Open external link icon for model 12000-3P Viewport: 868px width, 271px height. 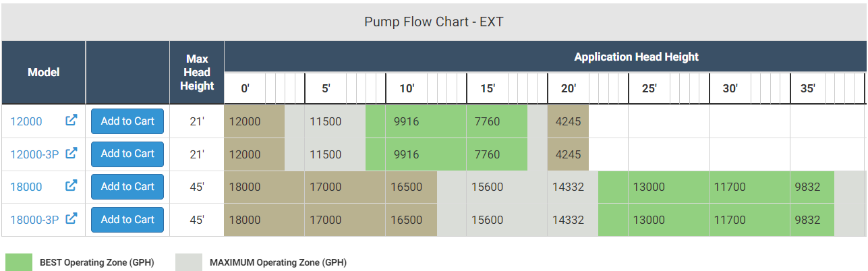click(71, 154)
